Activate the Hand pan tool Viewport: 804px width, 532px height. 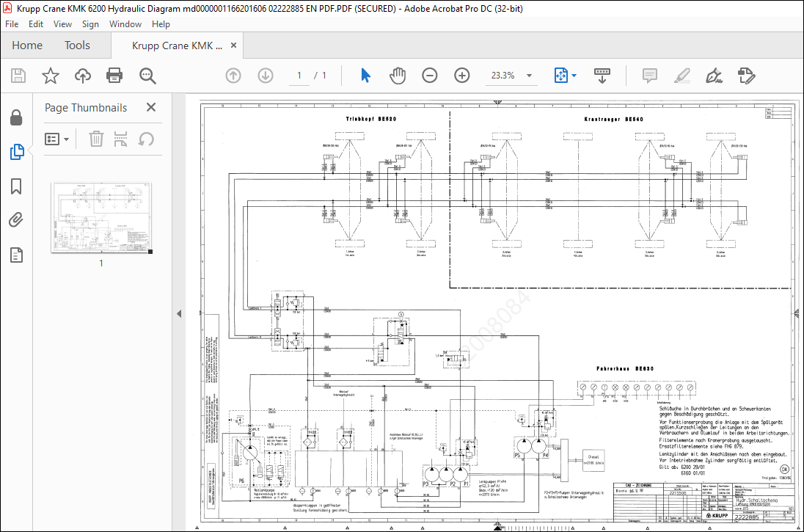coord(398,76)
